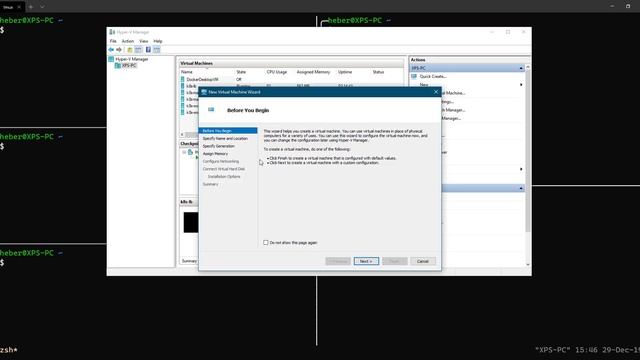
Task: Select Hyper-V Manager root tree node
Action: [132, 59]
